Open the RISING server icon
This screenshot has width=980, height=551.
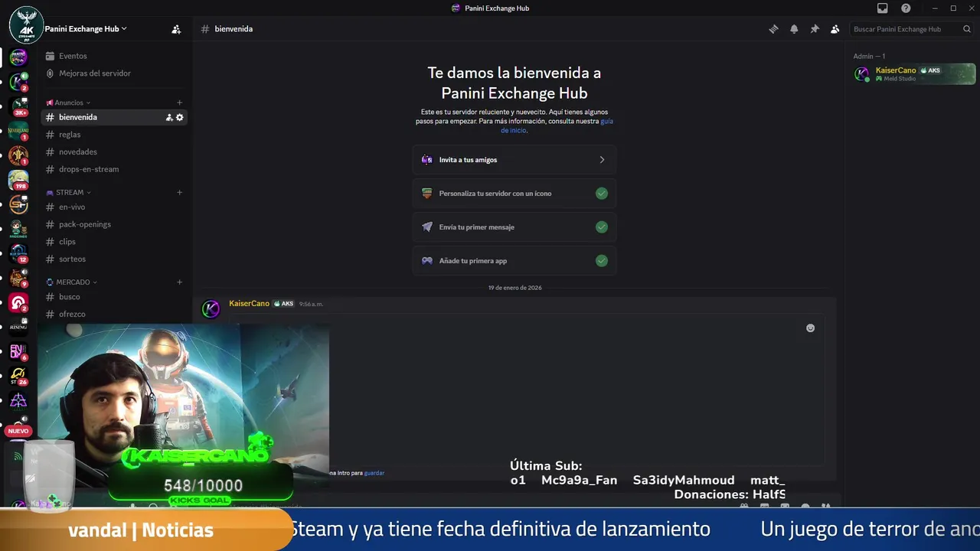tap(18, 327)
